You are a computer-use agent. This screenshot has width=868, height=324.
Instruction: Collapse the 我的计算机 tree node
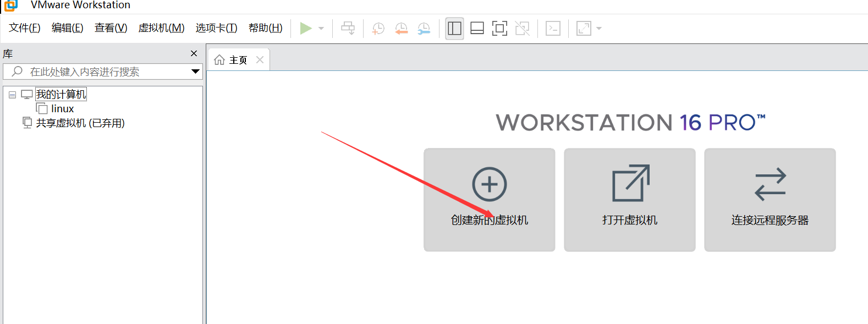coord(12,95)
